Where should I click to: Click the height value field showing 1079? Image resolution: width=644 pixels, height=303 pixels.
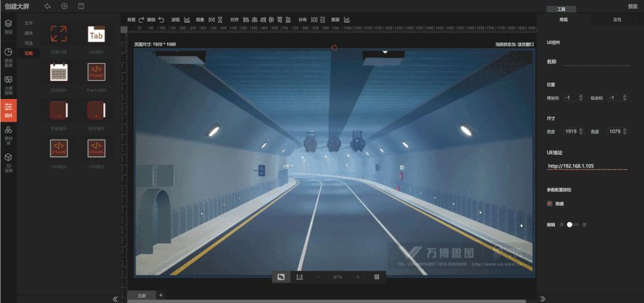[614, 131]
